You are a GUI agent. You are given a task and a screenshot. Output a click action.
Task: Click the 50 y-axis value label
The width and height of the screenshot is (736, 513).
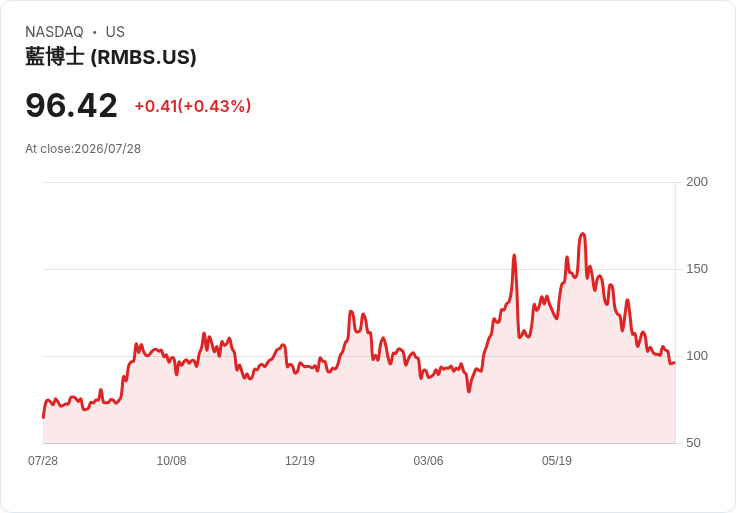pos(693,443)
